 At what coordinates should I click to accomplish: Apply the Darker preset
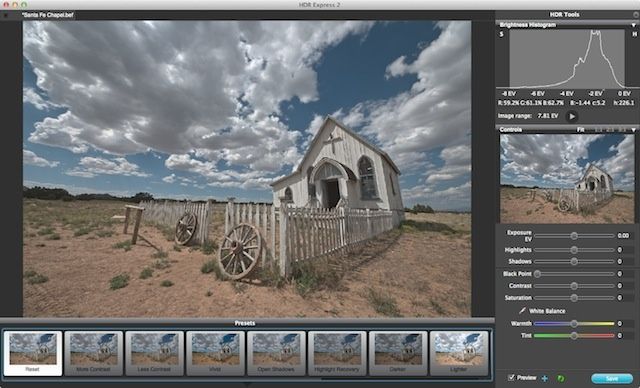(398, 353)
